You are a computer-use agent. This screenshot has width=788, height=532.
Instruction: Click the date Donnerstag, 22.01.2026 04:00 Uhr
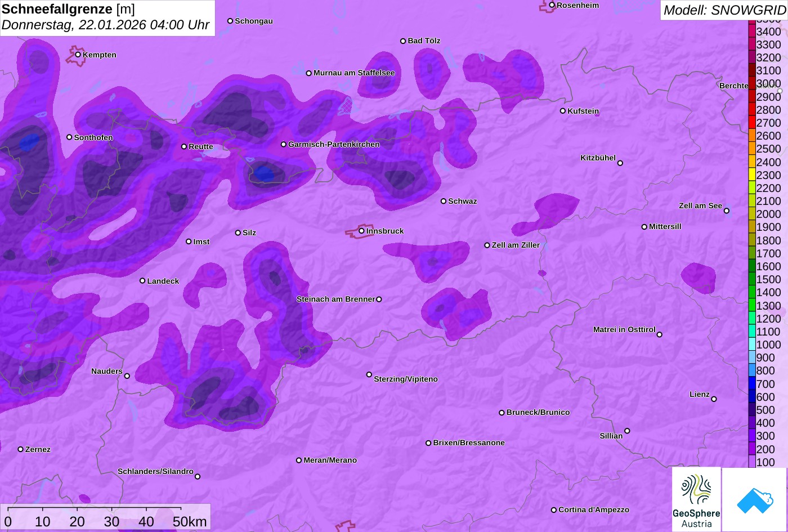pos(105,25)
